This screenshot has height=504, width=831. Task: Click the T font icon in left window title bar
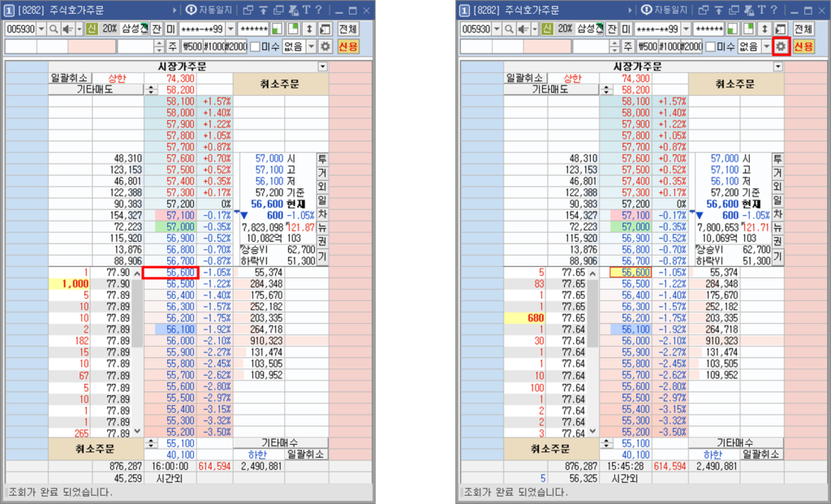[x=306, y=10]
